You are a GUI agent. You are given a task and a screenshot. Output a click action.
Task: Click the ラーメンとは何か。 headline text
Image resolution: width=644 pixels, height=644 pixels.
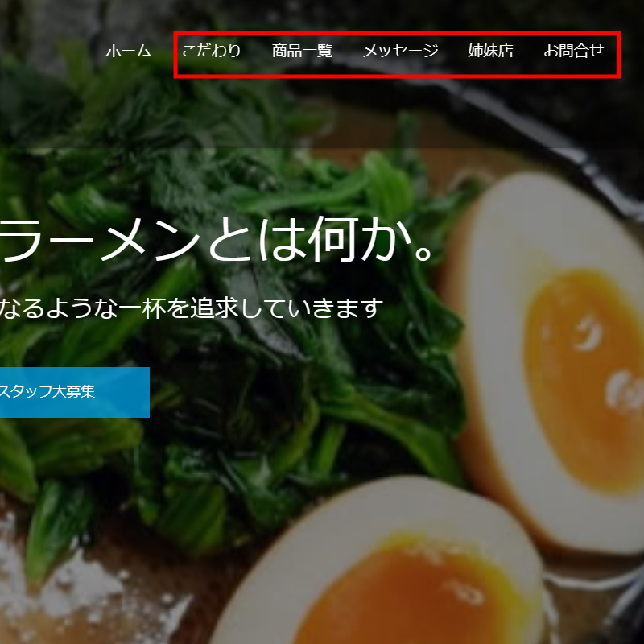pos(216,240)
